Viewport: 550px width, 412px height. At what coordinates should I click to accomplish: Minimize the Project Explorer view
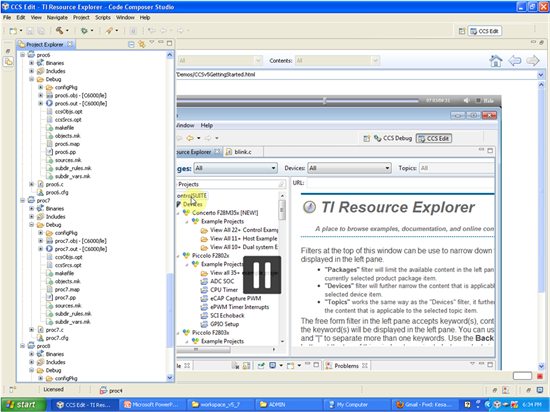(161, 42)
